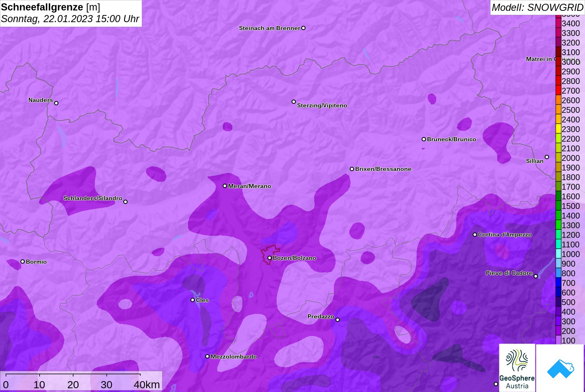
Task: Click the Bormio location marker
Action: tap(23, 261)
